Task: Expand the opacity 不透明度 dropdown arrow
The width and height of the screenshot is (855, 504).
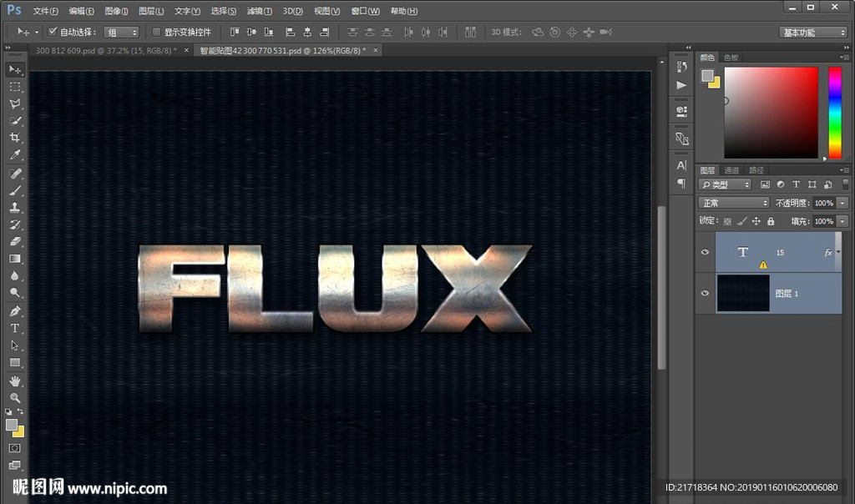Action: [842, 203]
